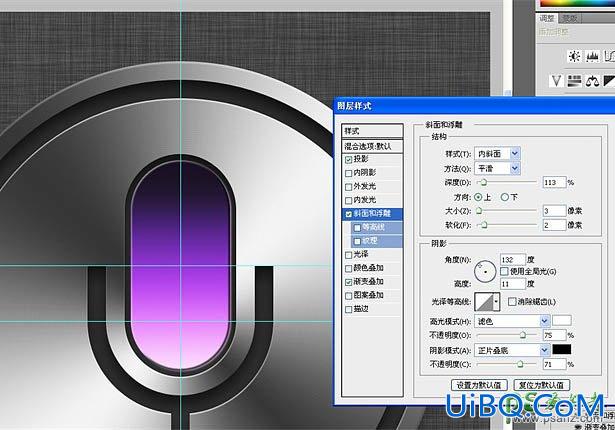Select the 上 (Up) direction radio button
This screenshot has height=430, width=615.
[x=478, y=197]
